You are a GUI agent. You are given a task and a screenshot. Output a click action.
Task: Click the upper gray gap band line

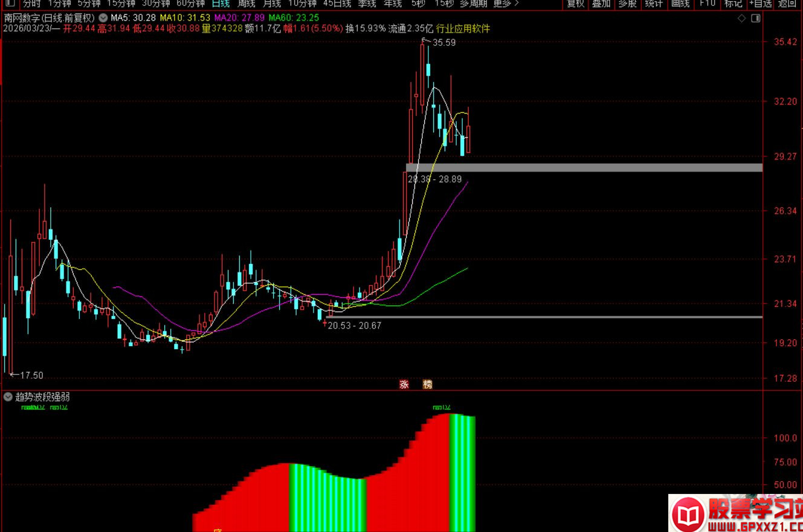click(584, 167)
